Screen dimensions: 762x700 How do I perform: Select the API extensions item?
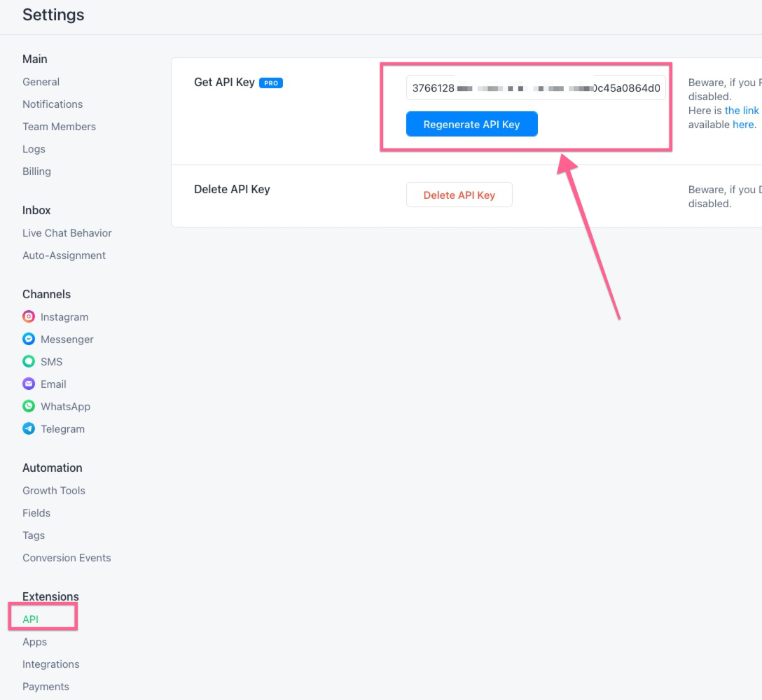30,619
